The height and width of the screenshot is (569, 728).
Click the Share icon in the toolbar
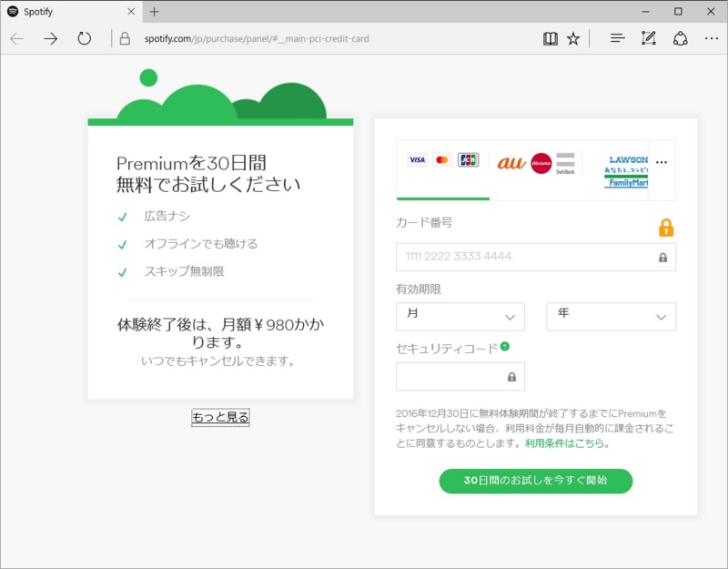[680, 38]
